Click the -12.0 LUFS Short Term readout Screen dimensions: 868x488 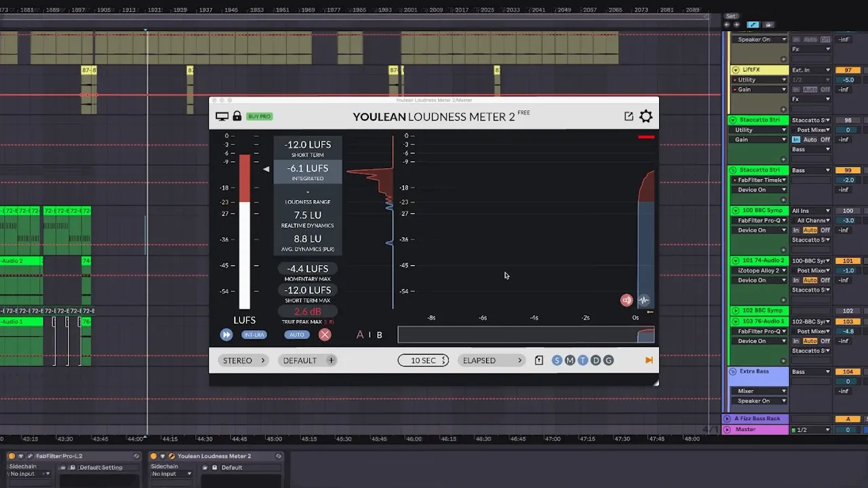pyautogui.click(x=308, y=148)
